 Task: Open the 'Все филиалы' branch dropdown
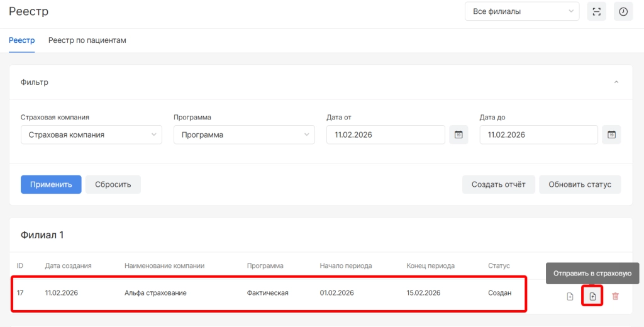tap(521, 11)
